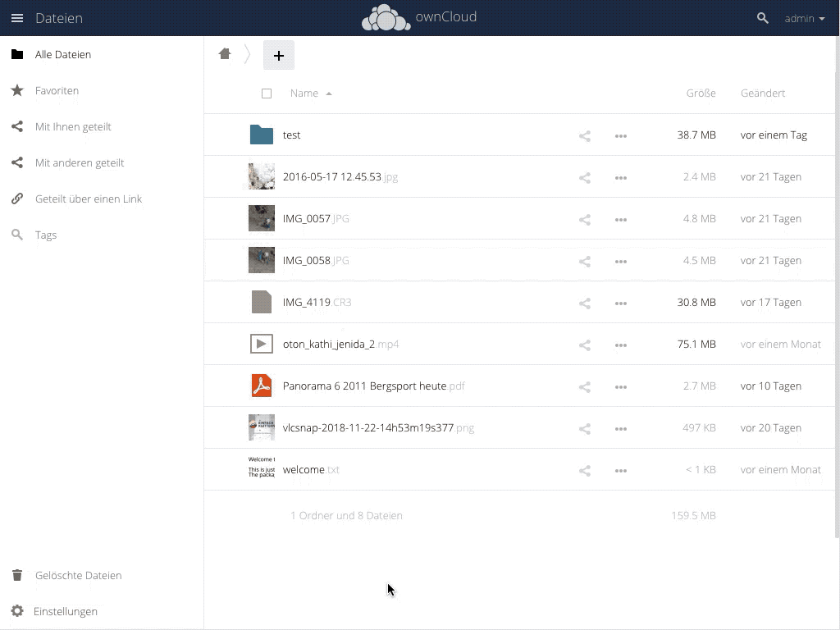
Task: Open Einstellungen at the bottom left
Action: pos(66,611)
